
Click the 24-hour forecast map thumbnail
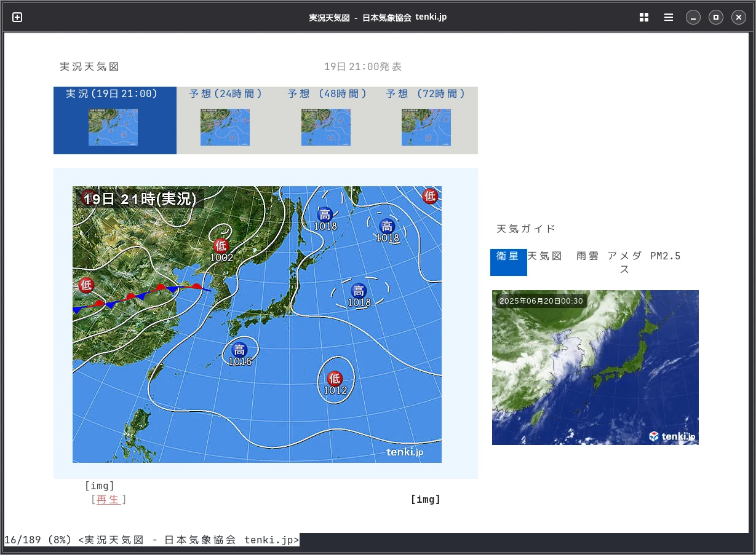(x=225, y=127)
